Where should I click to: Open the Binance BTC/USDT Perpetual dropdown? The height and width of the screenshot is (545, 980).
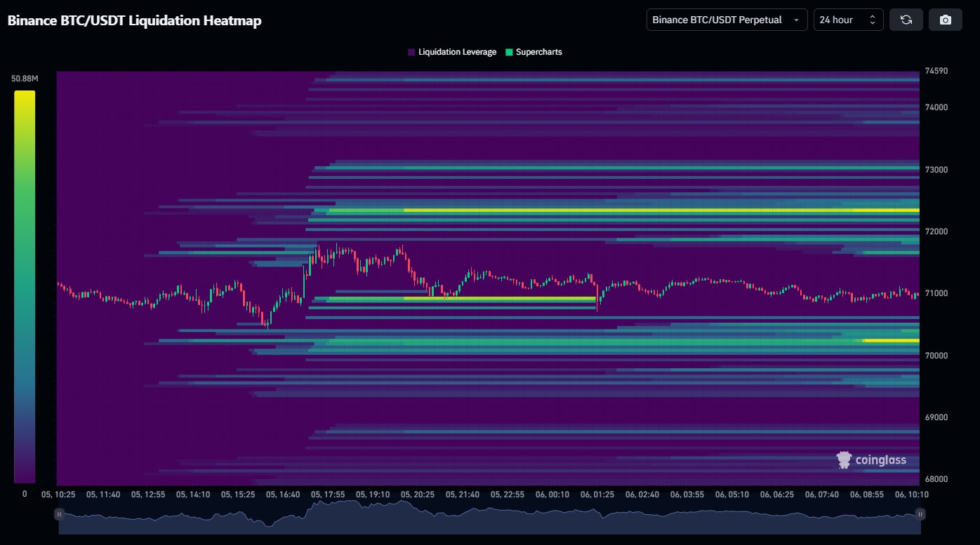[727, 20]
